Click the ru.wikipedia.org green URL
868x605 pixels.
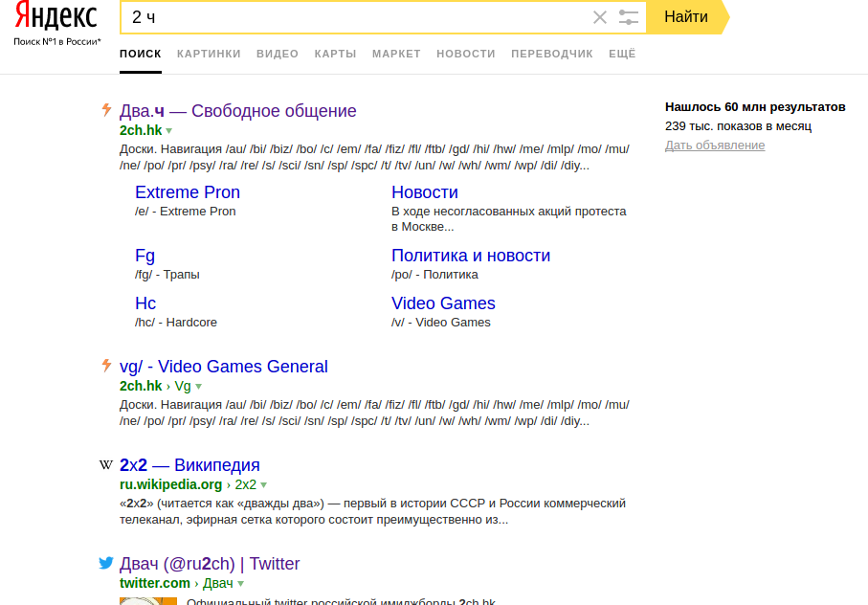pos(170,484)
